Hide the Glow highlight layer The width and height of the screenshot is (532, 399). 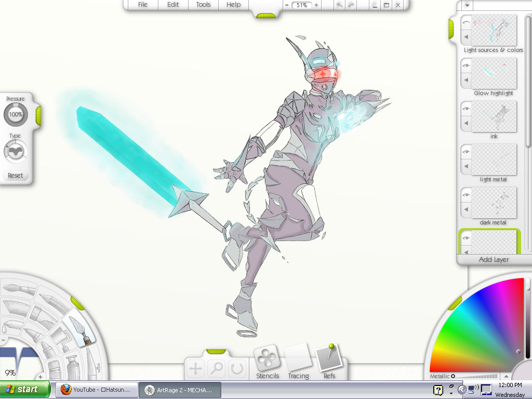click(466, 65)
